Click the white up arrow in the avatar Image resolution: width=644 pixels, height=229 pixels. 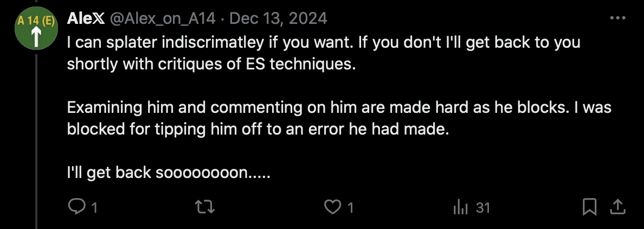tap(36, 37)
